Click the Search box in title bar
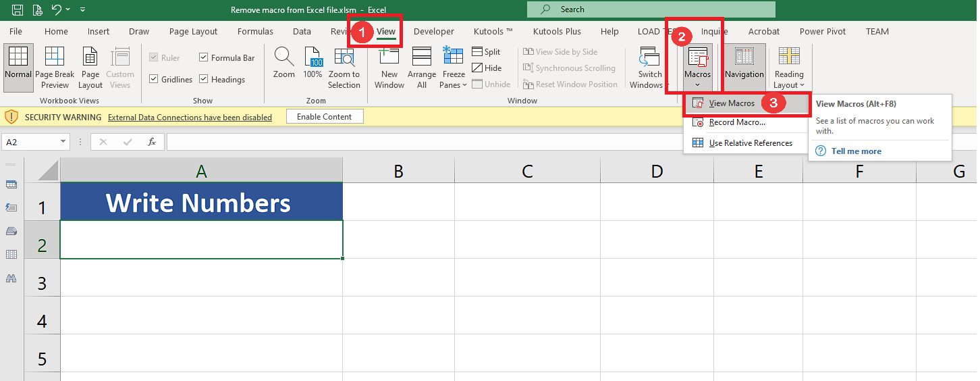The image size is (980, 381). [x=651, y=9]
